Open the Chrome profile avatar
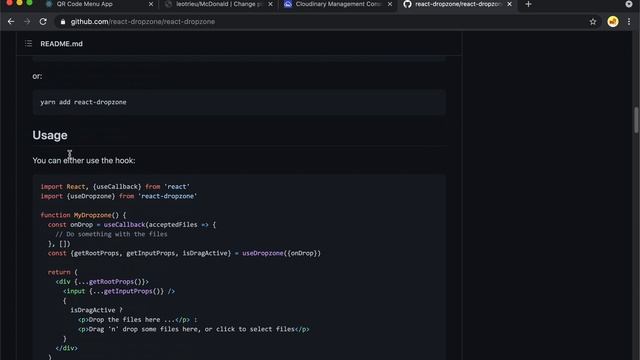Screen dimensions: 640x360 click(613, 22)
